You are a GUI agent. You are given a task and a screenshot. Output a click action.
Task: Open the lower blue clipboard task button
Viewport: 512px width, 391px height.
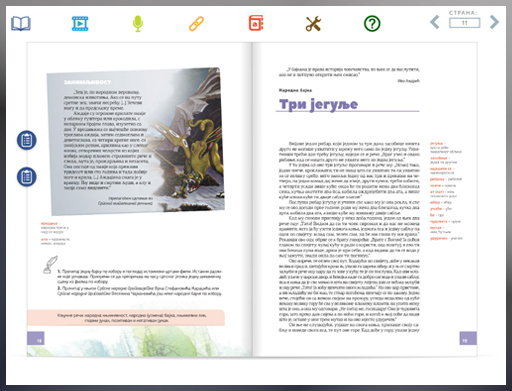pyautogui.click(x=27, y=177)
